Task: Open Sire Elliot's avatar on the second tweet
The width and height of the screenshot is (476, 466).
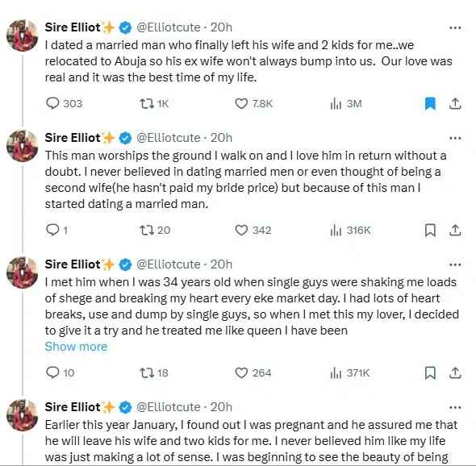Action: (22, 146)
